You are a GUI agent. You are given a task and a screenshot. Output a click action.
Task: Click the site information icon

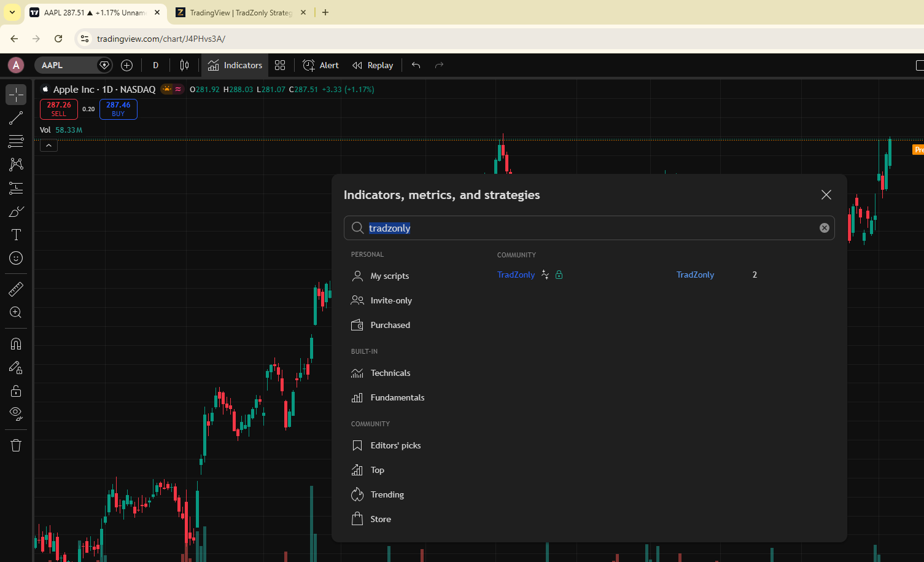click(x=85, y=39)
